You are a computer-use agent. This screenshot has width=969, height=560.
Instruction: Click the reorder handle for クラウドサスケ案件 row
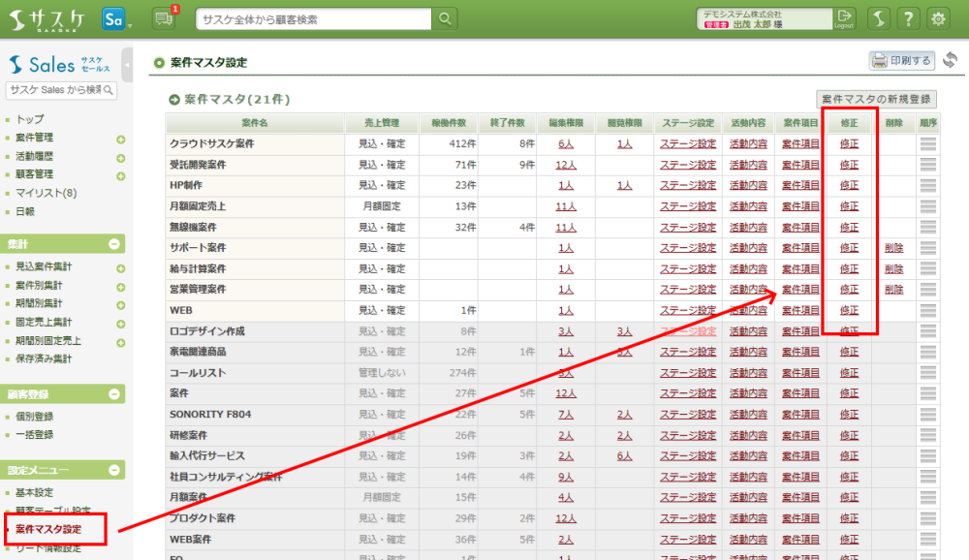coord(928,144)
